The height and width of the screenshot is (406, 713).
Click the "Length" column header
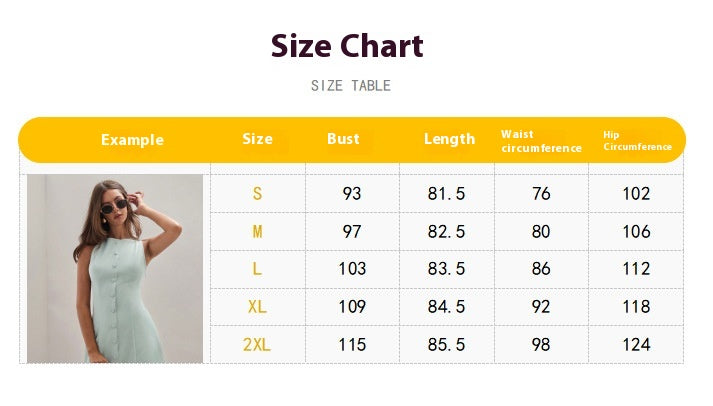click(x=449, y=139)
